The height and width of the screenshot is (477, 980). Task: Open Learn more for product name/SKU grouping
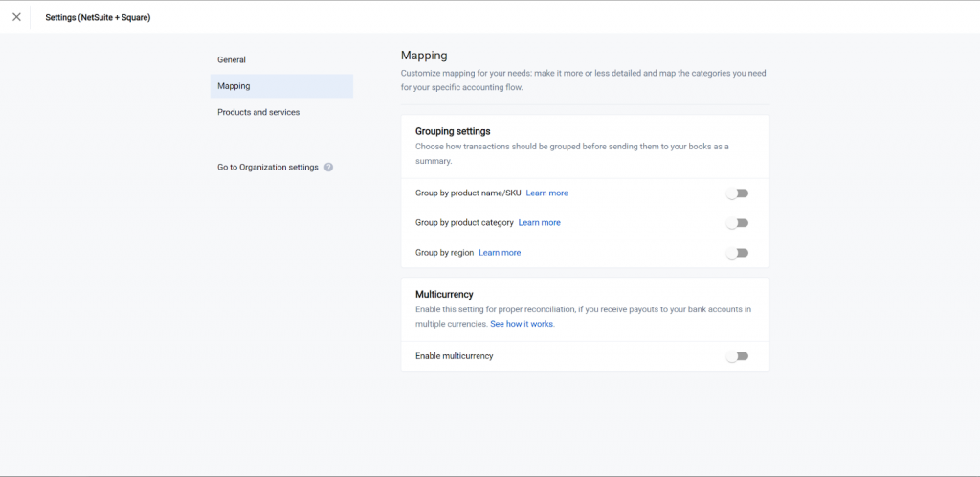point(546,193)
